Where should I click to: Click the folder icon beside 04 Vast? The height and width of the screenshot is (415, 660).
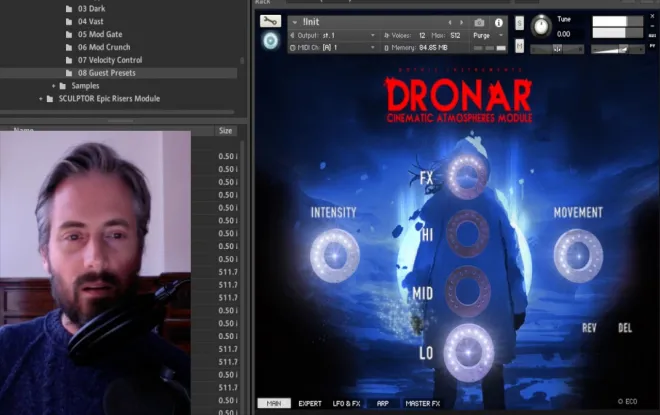pos(69,21)
